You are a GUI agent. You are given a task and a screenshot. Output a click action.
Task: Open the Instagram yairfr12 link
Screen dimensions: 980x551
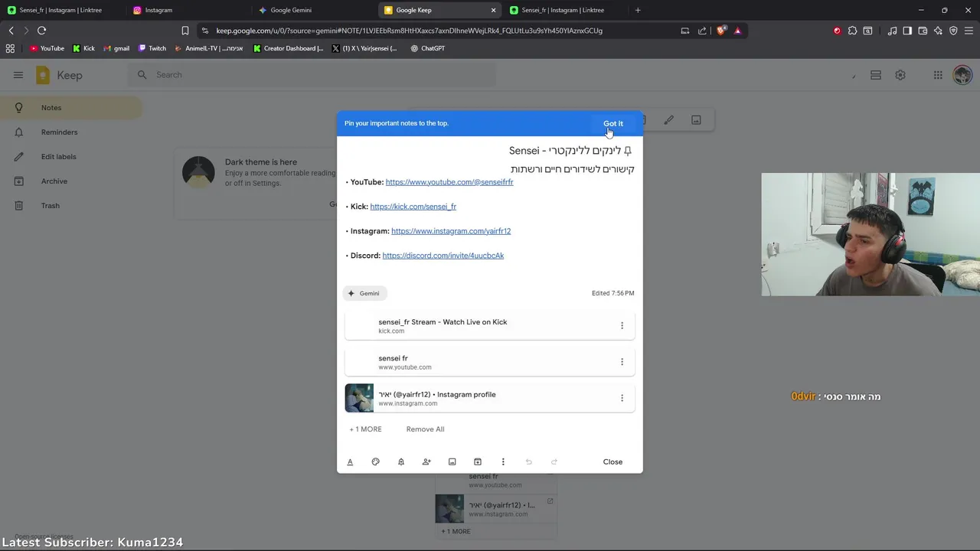click(451, 231)
